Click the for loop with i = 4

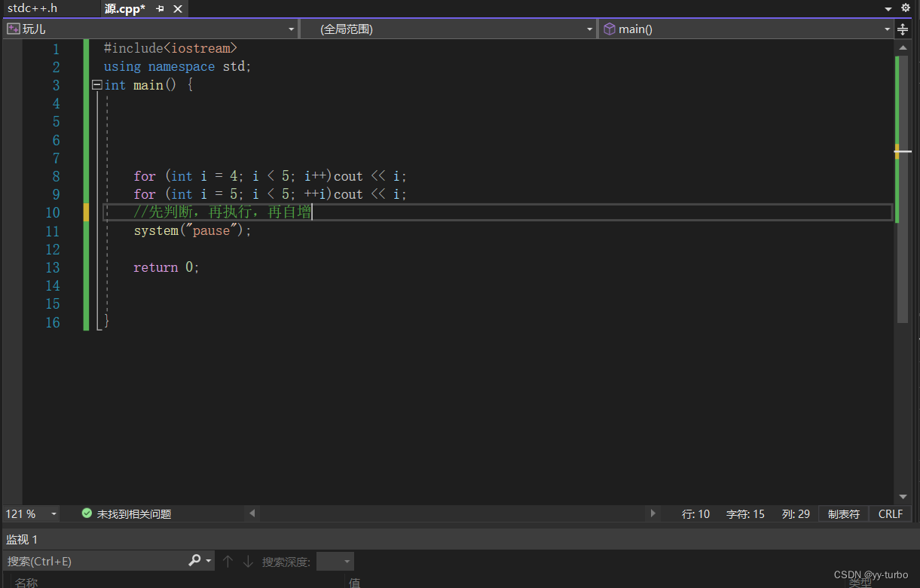pyautogui.click(x=270, y=176)
